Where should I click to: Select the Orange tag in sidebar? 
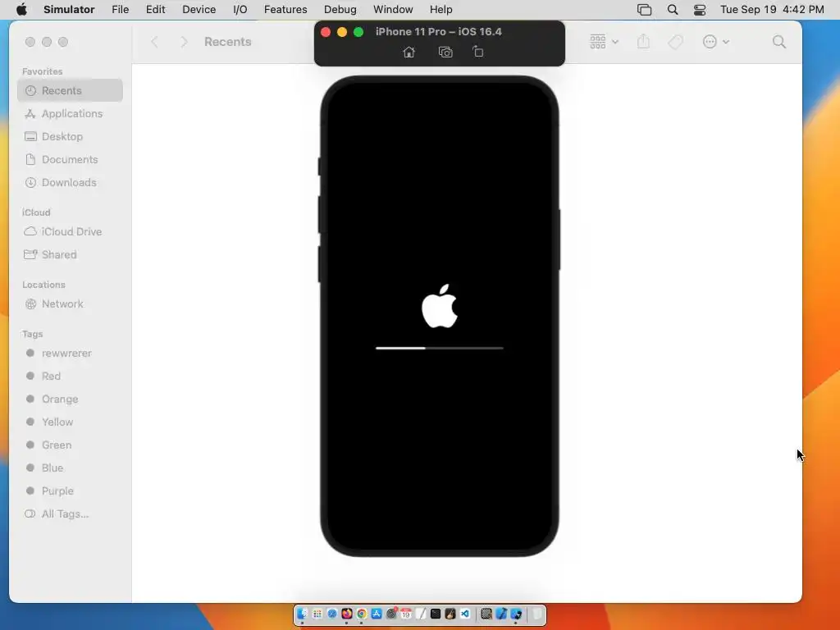[70, 399]
